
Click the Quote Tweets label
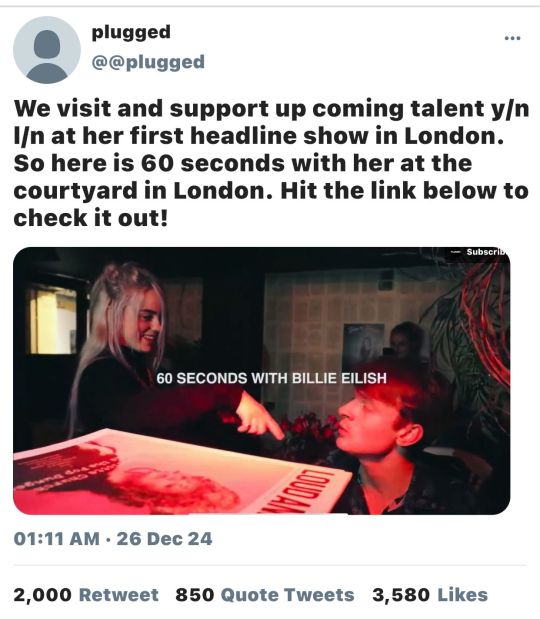coord(287,595)
